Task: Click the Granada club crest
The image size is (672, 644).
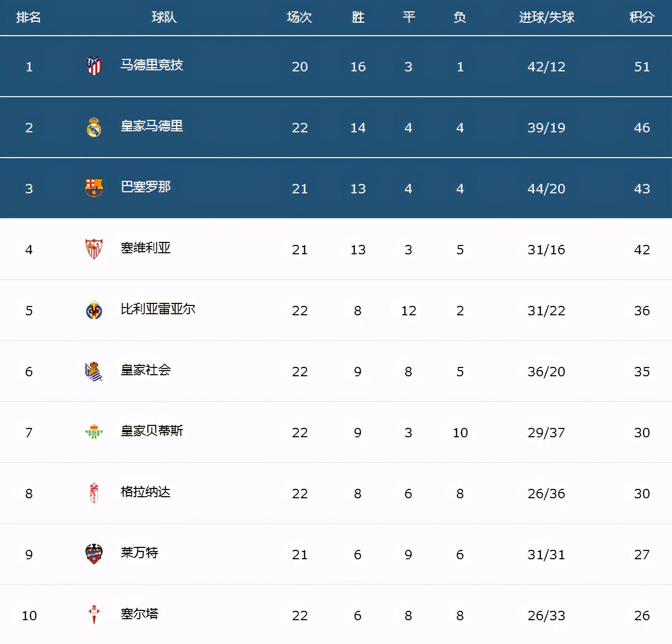Action: [x=94, y=493]
